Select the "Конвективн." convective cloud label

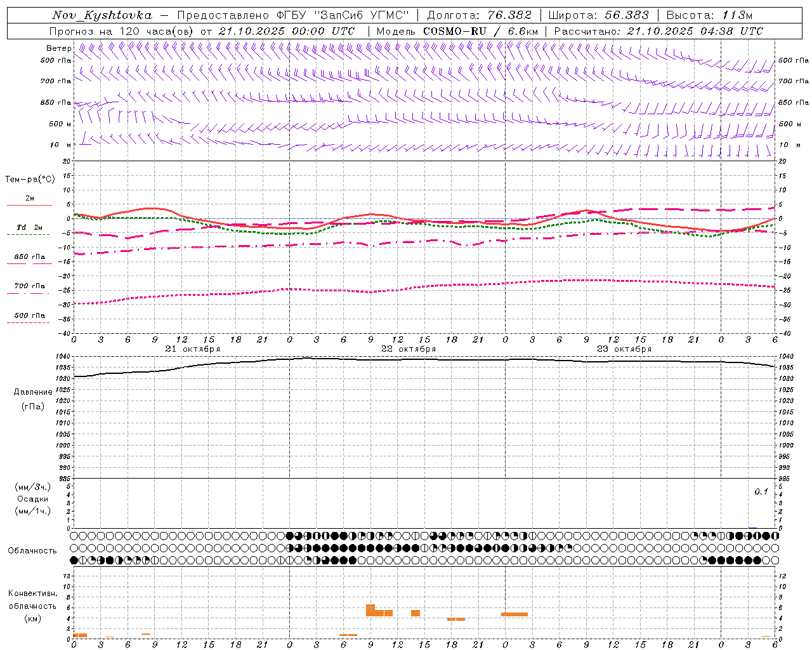33,594
